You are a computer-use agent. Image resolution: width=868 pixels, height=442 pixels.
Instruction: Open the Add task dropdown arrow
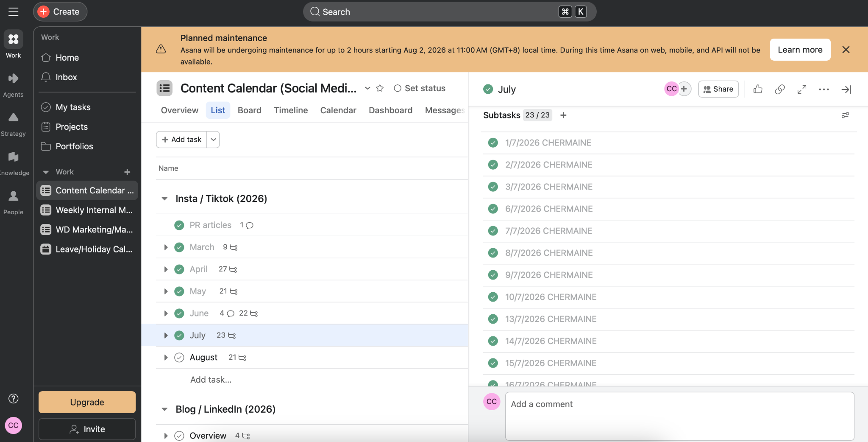pyautogui.click(x=213, y=140)
